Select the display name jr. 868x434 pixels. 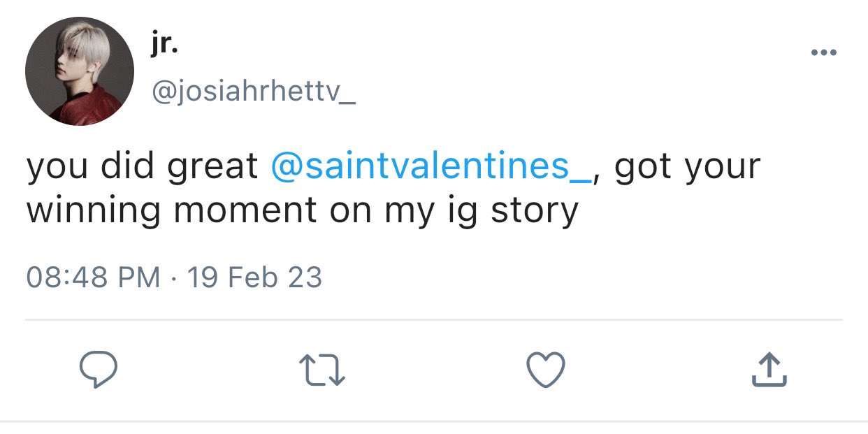point(164,46)
